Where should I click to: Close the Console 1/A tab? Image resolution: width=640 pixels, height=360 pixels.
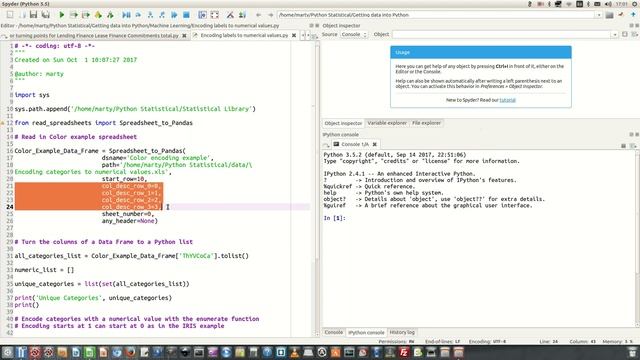[x=374, y=144]
